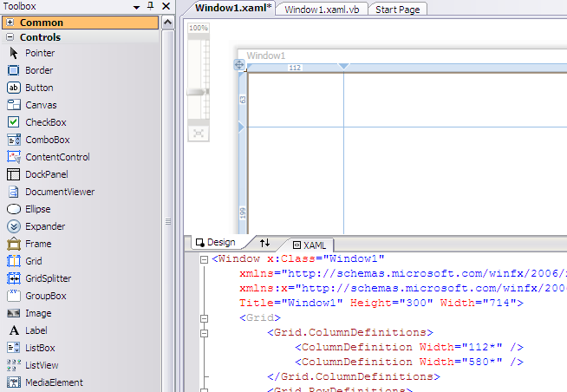Viewport: 567px width, 392px height.
Task: Click the Title="Window1" attribute
Action: click(x=290, y=303)
